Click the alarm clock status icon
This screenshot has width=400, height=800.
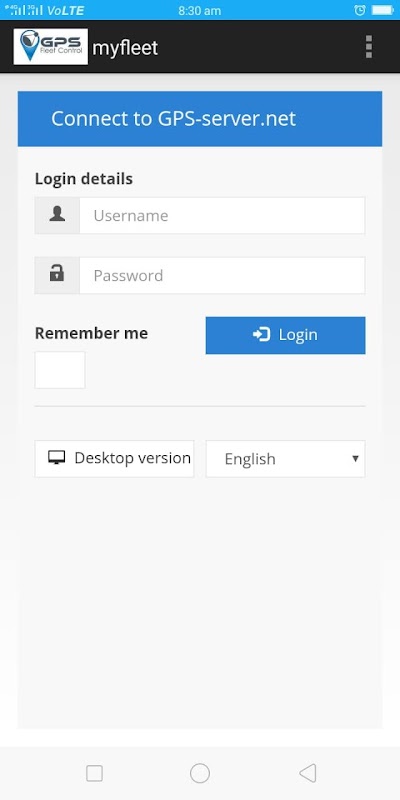(360, 10)
